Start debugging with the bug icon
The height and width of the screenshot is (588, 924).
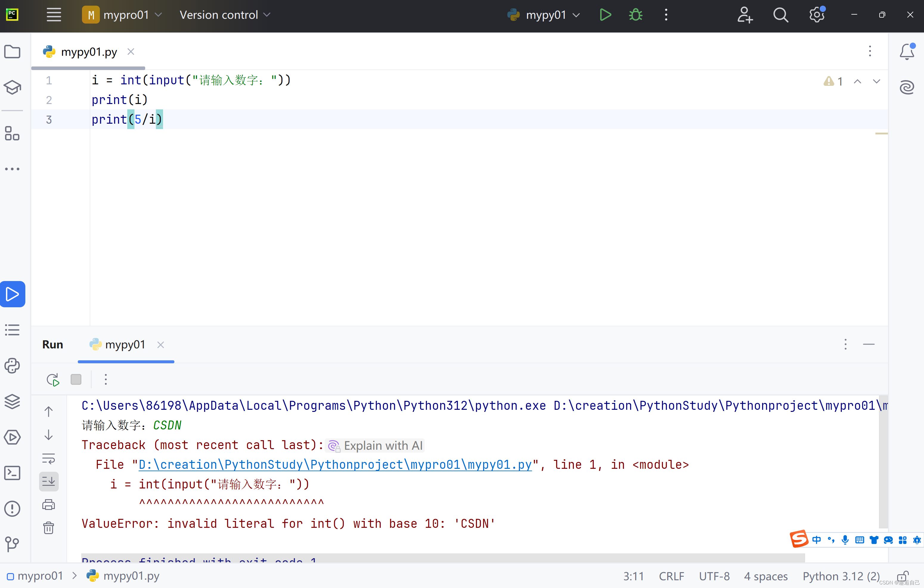coord(635,15)
